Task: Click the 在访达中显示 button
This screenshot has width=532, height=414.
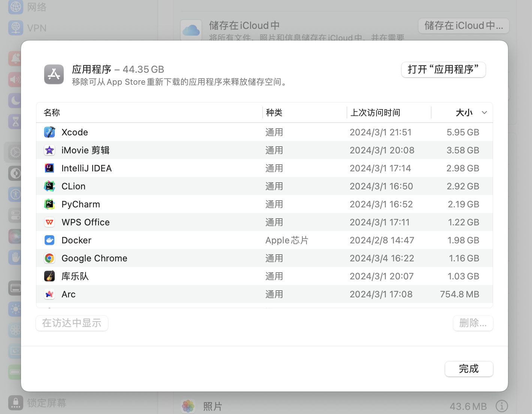Action: click(72, 323)
